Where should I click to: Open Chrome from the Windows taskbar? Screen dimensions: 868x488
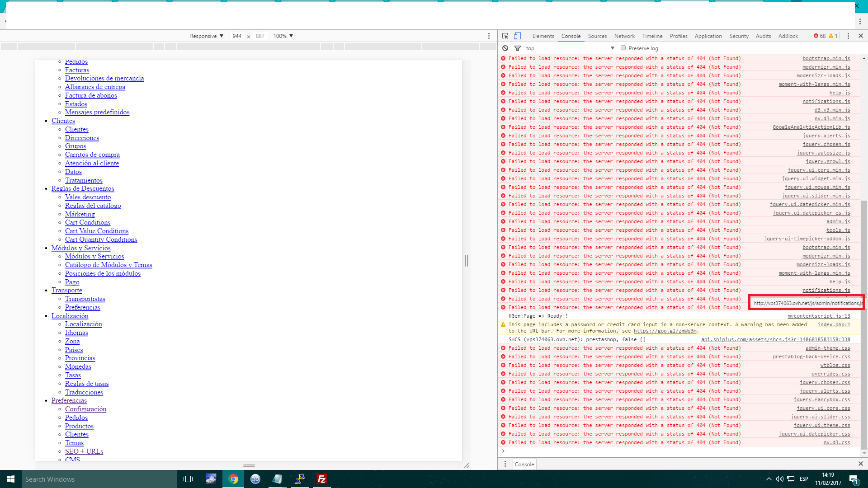pos(233,479)
